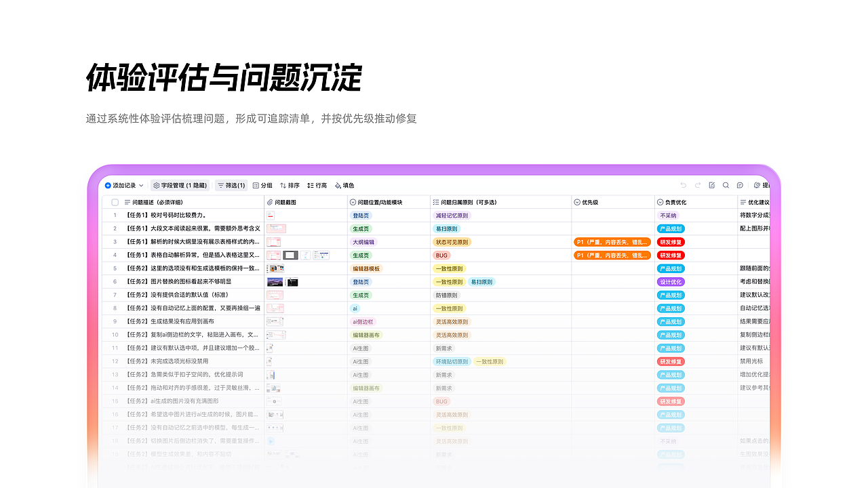Viewport: 868px width, 488px height.
Task: Open the screenshot thumbnail in row 2
Action: [276, 228]
